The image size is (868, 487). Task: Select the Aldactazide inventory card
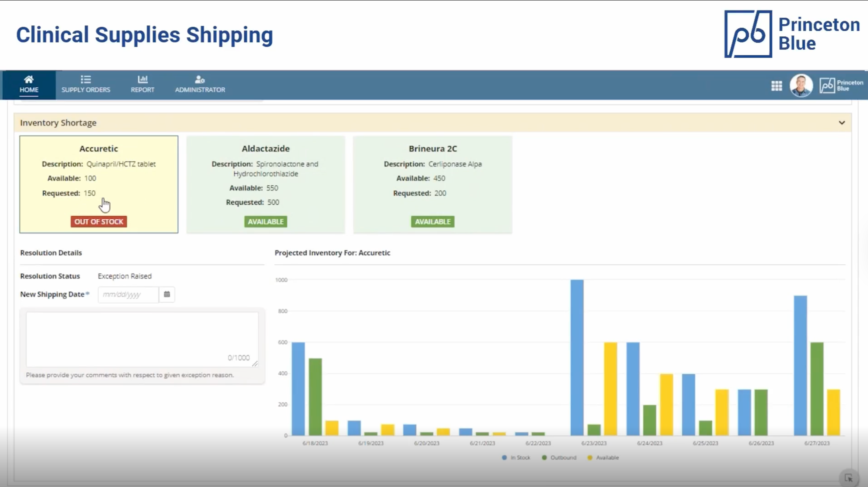pos(266,184)
